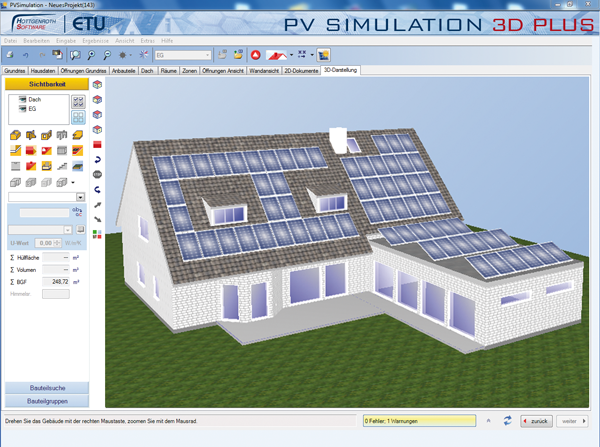Screen dimensions: 600x447
Task: Click the Bauteilsuche button
Action: click(47, 388)
